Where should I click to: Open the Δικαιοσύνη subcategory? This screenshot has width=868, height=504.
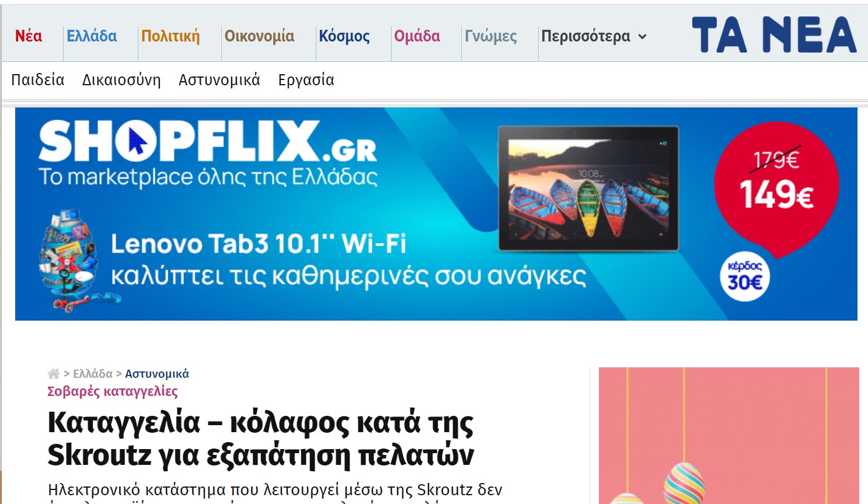point(121,80)
